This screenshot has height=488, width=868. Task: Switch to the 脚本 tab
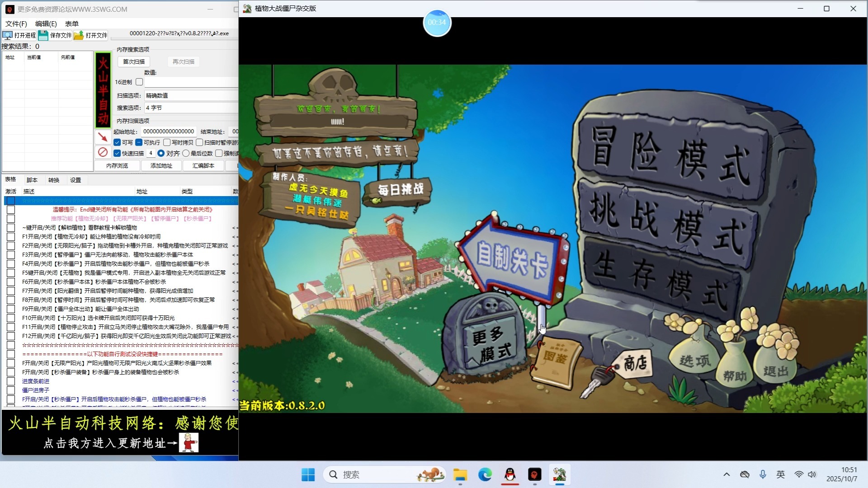pos(32,180)
